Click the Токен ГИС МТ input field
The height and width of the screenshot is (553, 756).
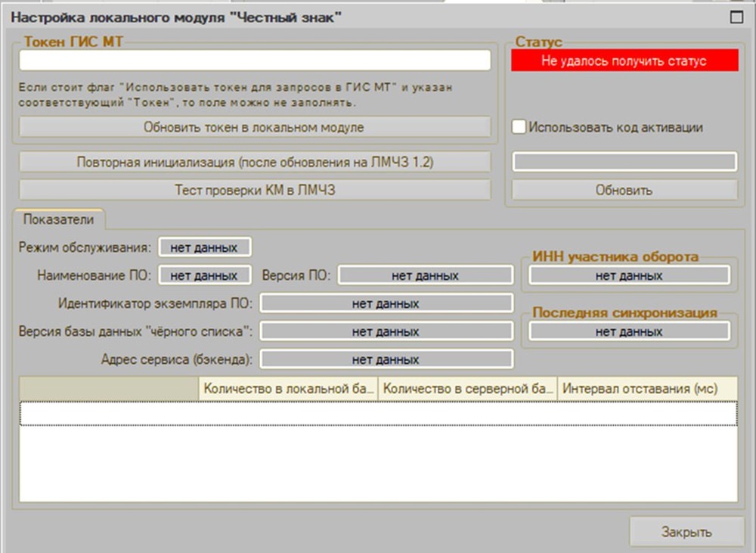[x=255, y=61]
